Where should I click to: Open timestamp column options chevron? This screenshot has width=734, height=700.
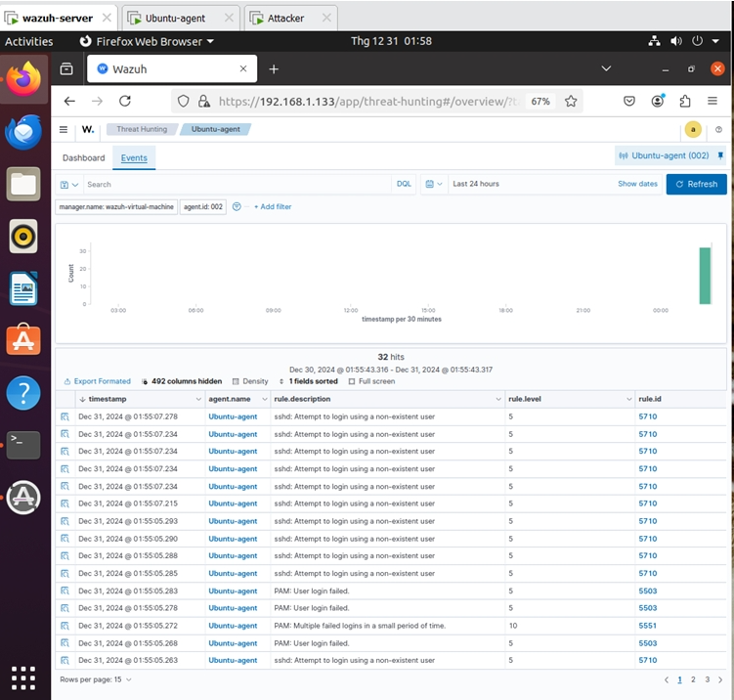[198, 400]
